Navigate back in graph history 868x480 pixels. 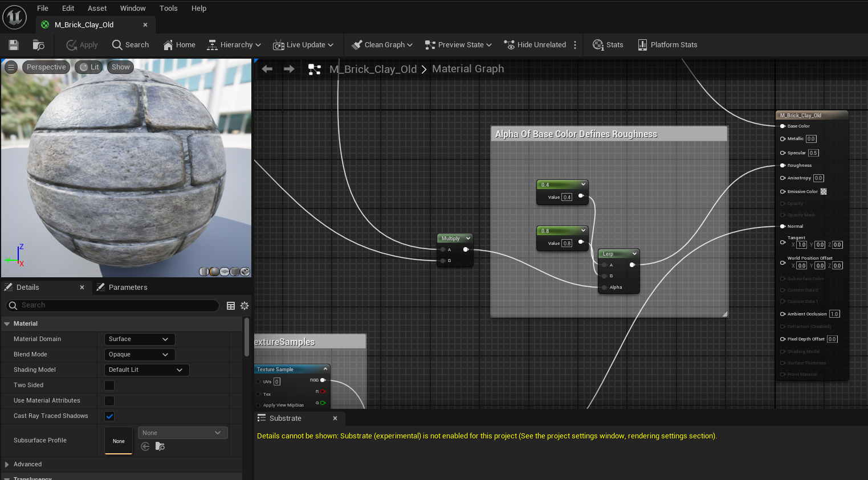pyautogui.click(x=267, y=69)
